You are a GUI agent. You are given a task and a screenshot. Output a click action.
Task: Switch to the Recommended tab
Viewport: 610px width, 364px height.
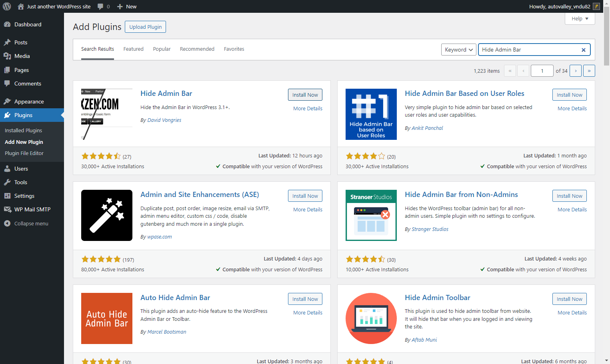(197, 49)
